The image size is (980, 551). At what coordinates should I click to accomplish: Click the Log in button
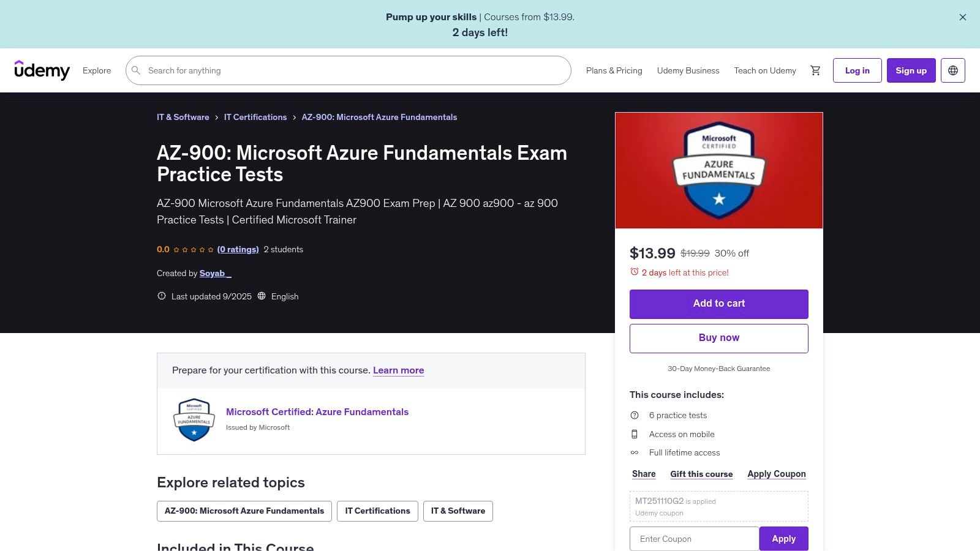(857, 70)
